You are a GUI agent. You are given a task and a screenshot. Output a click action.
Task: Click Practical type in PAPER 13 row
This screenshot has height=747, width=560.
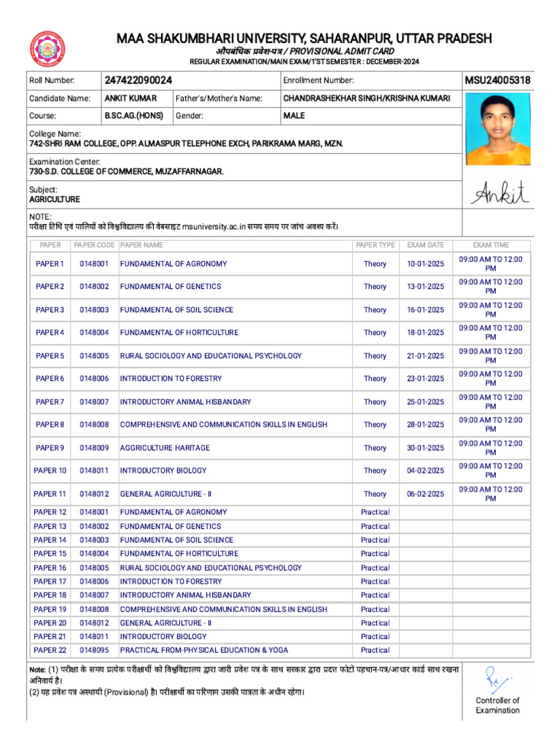pyautogui.click(x=376, y=527)
